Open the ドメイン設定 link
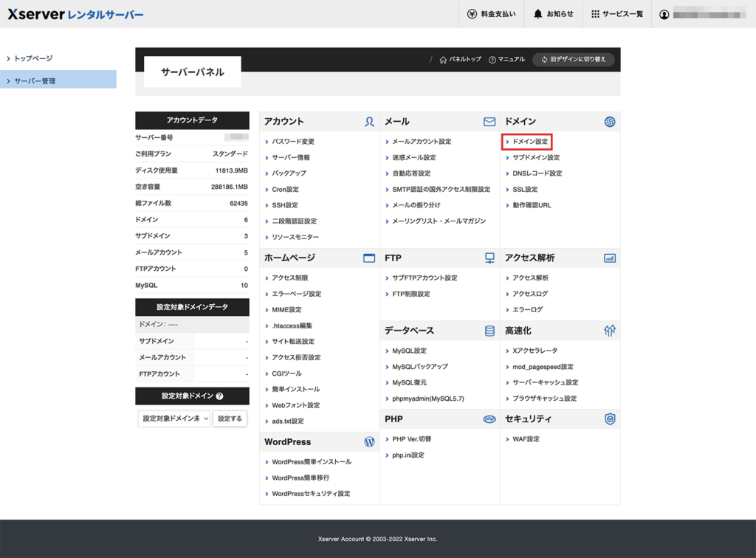The width and height of the screenshot is (756, 558). coord(529,141)
